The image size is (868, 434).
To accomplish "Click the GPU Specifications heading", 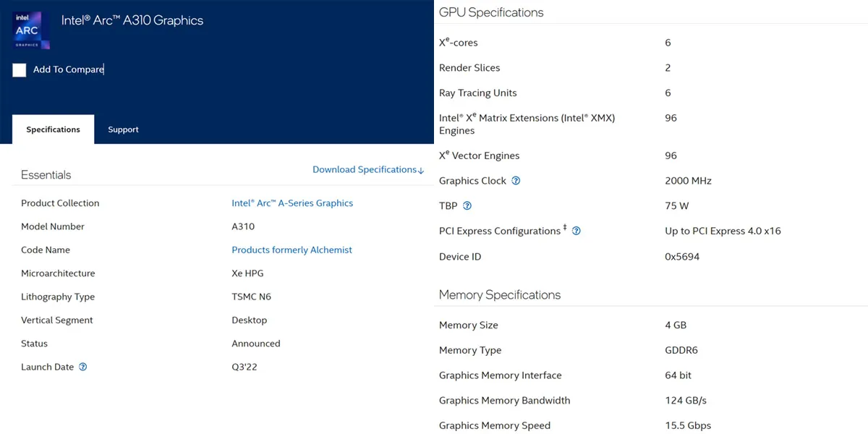I will coord(491,12).
